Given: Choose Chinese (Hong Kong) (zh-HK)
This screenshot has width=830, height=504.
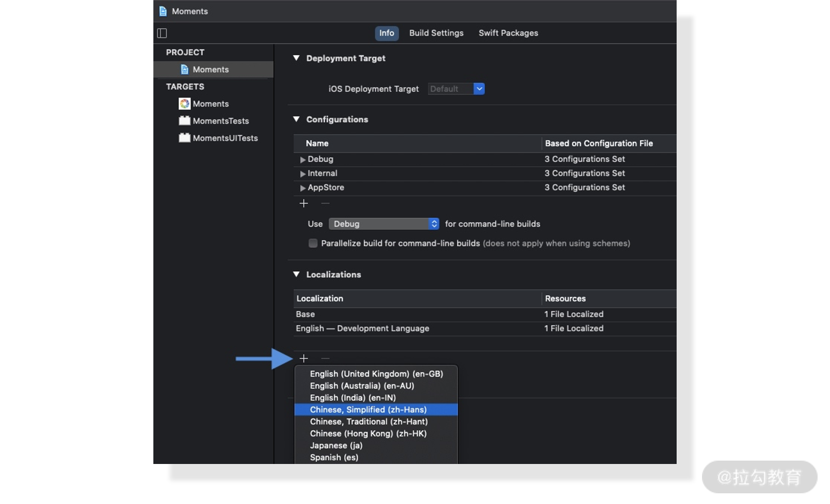Looking at the screenshot, I should (x=376, y=434).
